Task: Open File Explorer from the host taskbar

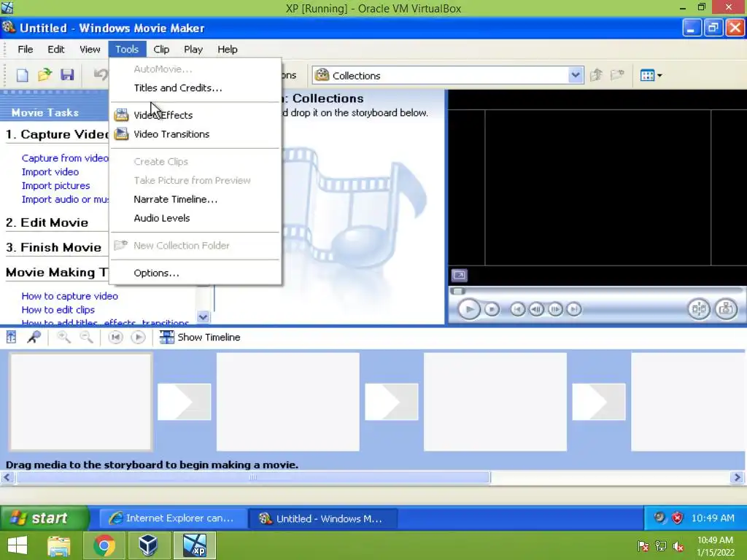Action: (x=59, y=545)
